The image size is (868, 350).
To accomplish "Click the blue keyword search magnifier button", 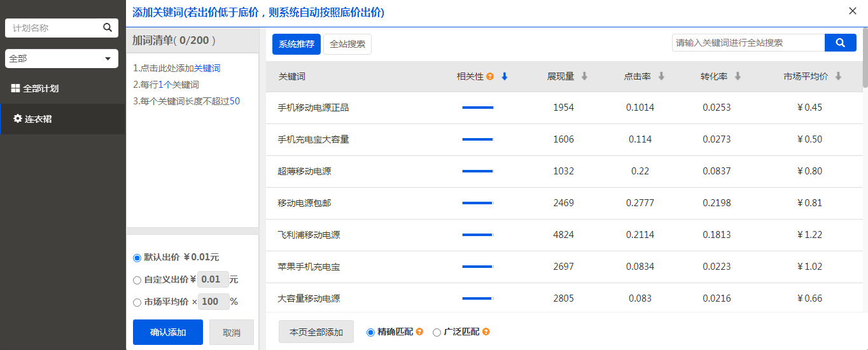I will point(840,43).
